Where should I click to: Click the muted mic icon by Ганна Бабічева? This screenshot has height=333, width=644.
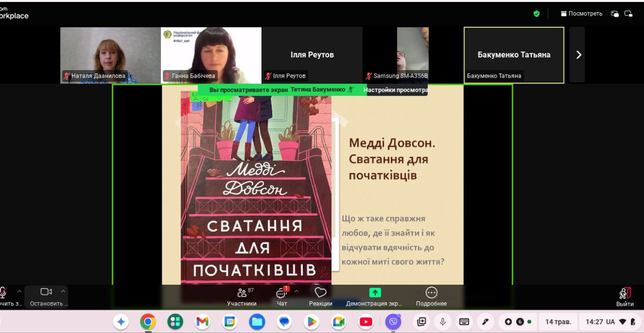point(167,76)
